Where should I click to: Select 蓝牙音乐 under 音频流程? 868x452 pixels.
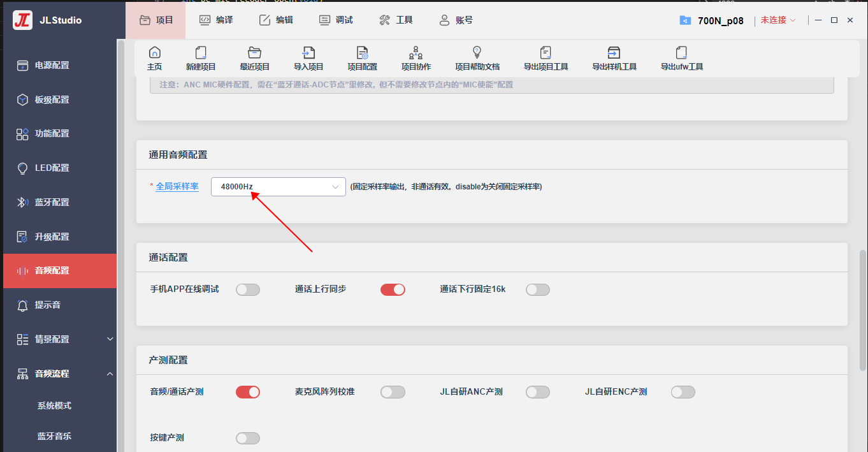point(54,436)
